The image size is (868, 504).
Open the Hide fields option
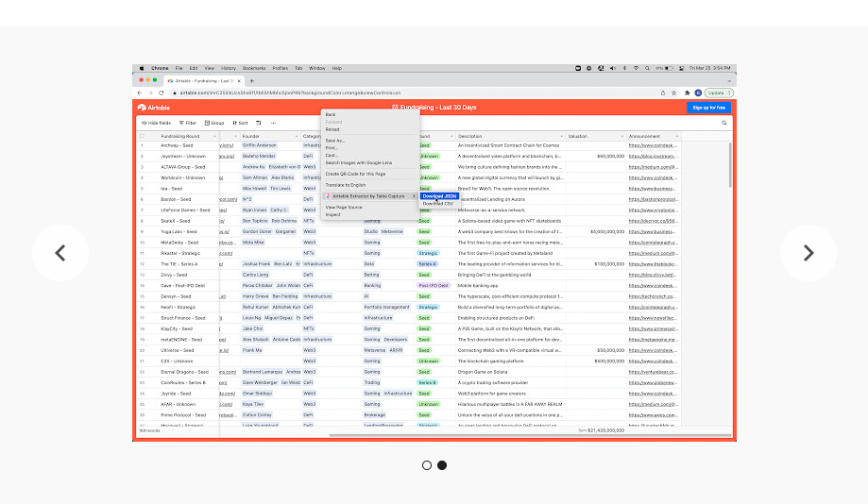[x=156, y=123]
